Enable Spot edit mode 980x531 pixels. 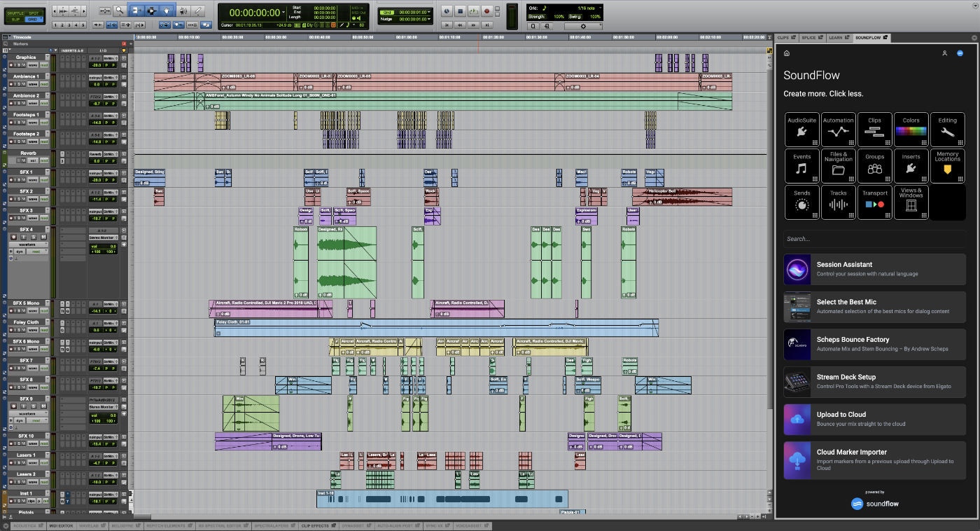tap(34, 13)
